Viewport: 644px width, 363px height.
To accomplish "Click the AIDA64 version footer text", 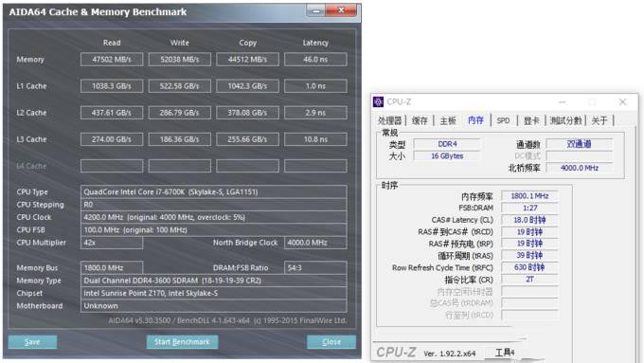I will (x=227, y=320).
